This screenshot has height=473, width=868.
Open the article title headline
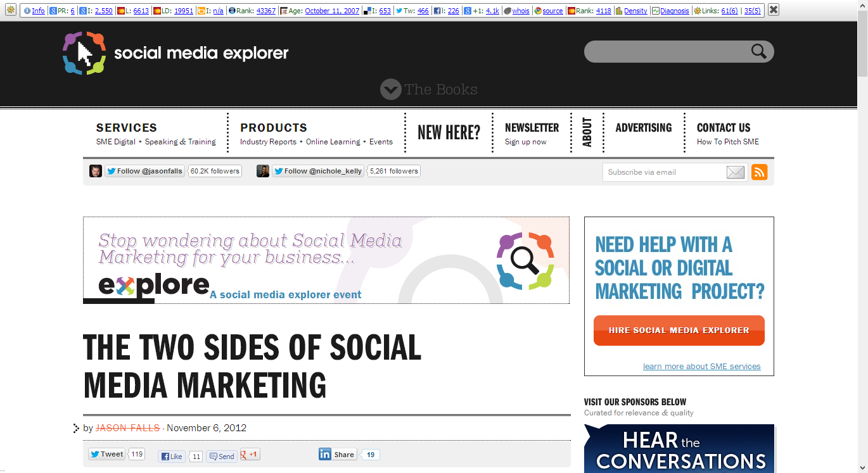pos(252,366)
